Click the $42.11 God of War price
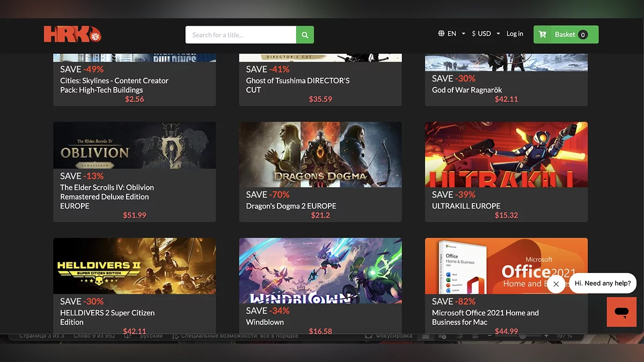The image size is (644, 362). pyautogui.click(x=506, y=99)
